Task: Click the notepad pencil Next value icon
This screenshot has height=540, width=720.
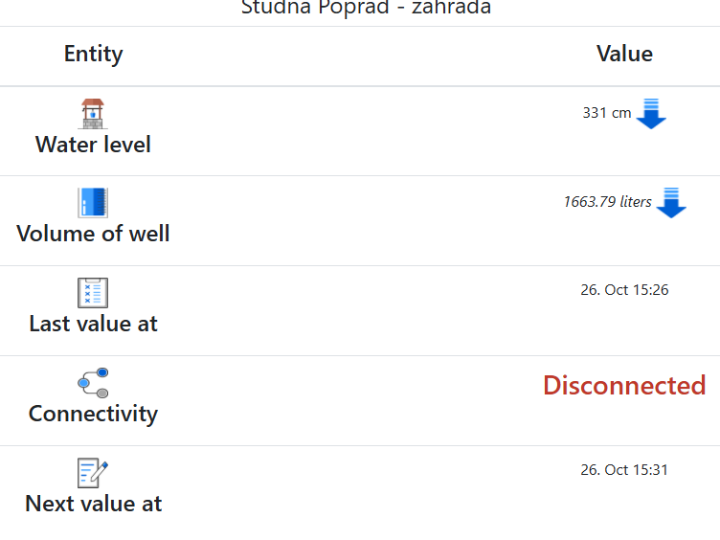Action: click(93, 473)
